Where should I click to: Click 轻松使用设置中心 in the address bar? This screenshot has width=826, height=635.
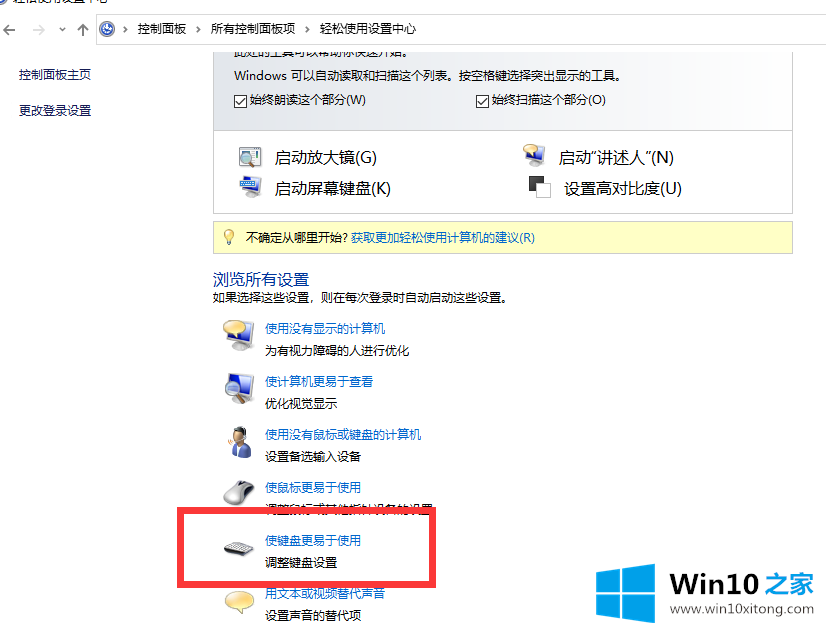pyautogui.click(x=368, y=29)
